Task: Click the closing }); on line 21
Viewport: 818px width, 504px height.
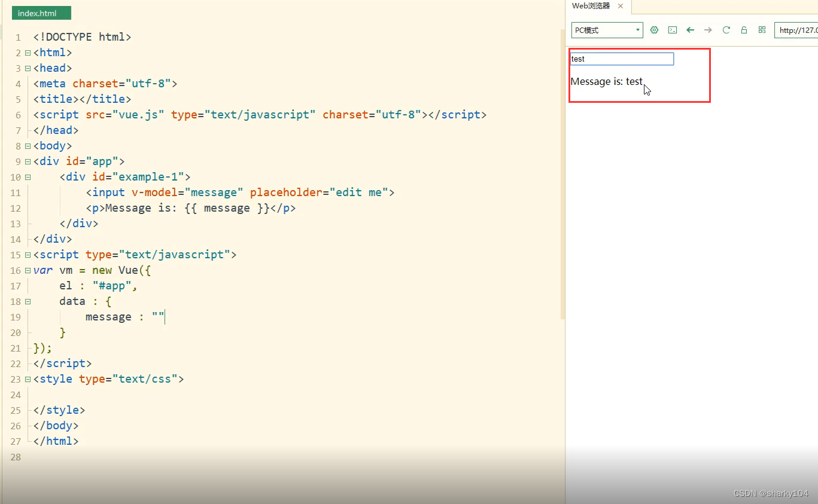Action: click(42, 348)
